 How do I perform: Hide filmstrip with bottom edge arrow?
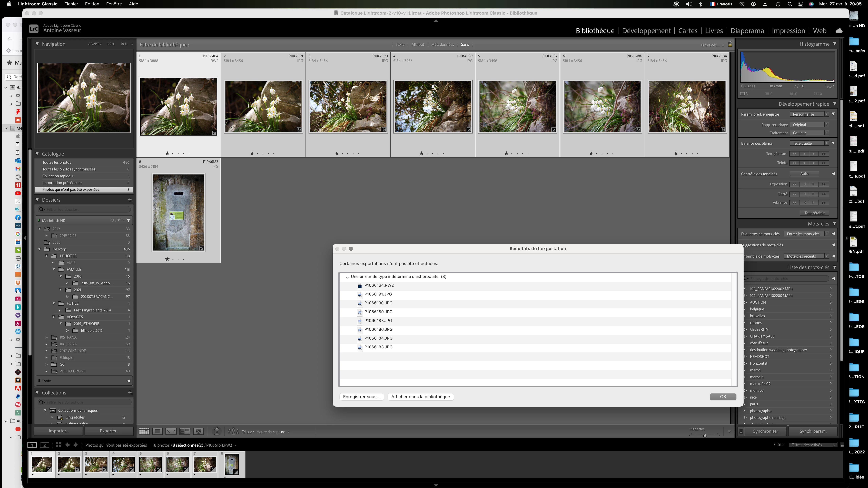(x=436, y=485)
